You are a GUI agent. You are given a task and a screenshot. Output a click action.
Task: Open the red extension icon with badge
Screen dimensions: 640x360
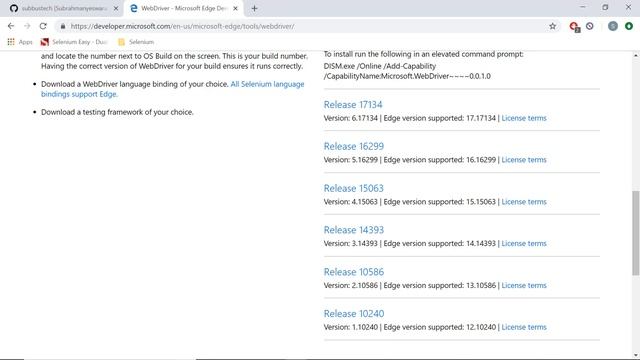[x=575, y=27]
